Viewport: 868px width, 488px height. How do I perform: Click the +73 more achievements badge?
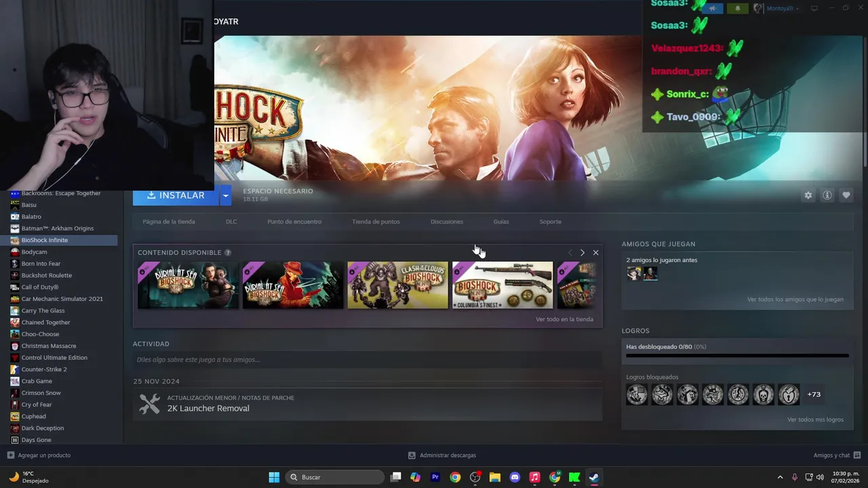(814, 394)
